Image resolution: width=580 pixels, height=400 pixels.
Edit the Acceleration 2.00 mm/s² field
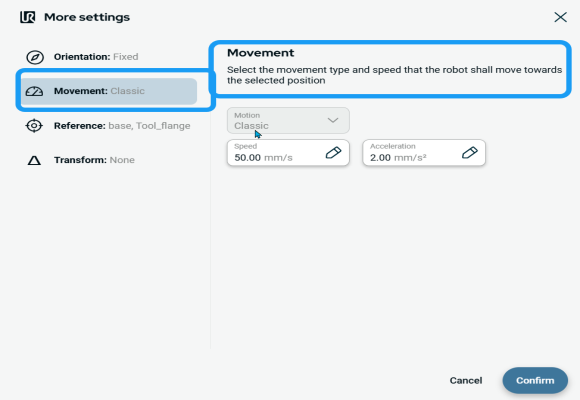click(424, 152)
